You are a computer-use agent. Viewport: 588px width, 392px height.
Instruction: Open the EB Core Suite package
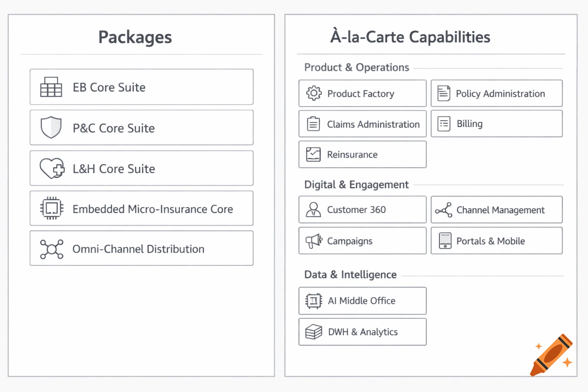point(142,87)
